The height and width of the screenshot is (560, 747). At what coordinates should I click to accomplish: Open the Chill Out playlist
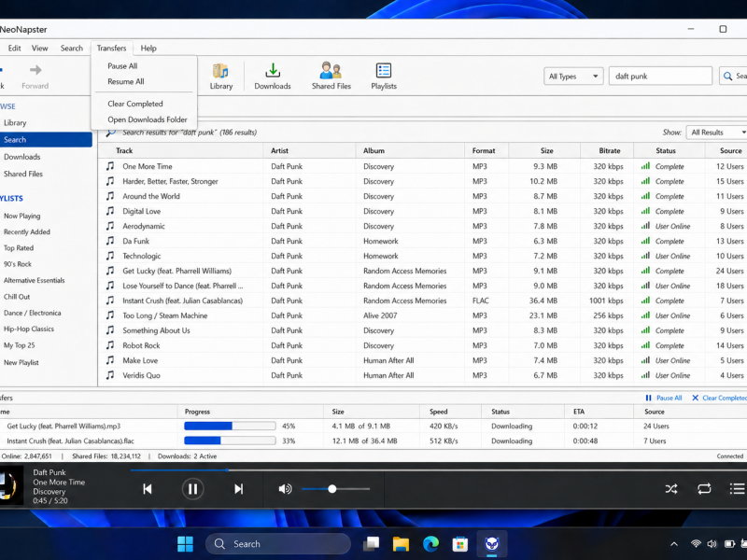click(17, 297)
